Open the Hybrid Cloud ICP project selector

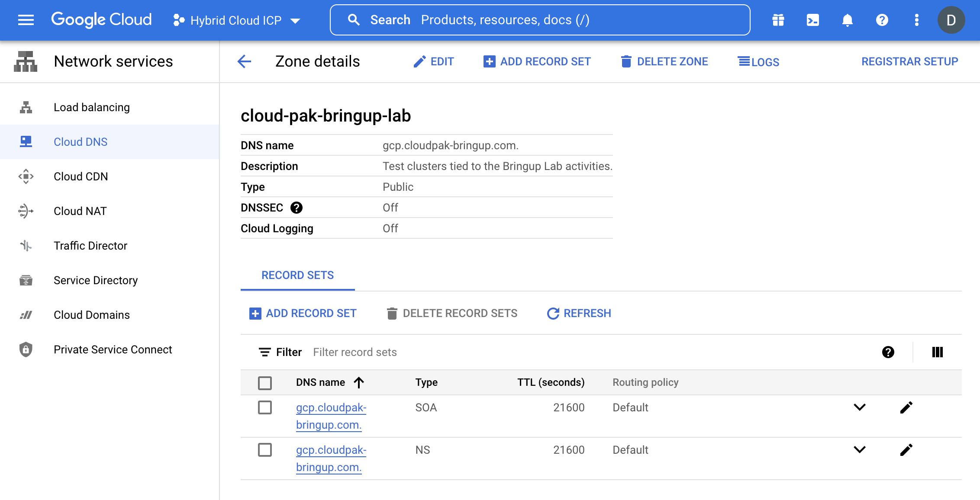click(237, 20)
